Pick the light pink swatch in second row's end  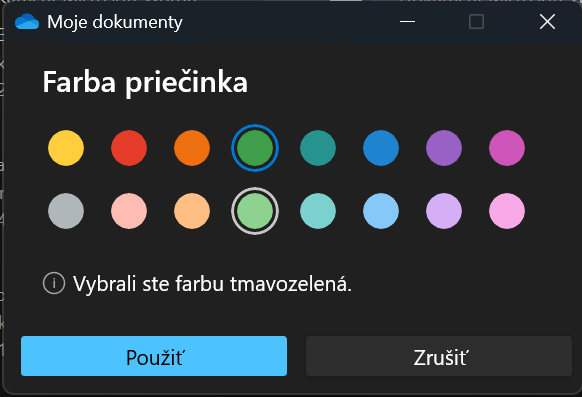point(507,211)
